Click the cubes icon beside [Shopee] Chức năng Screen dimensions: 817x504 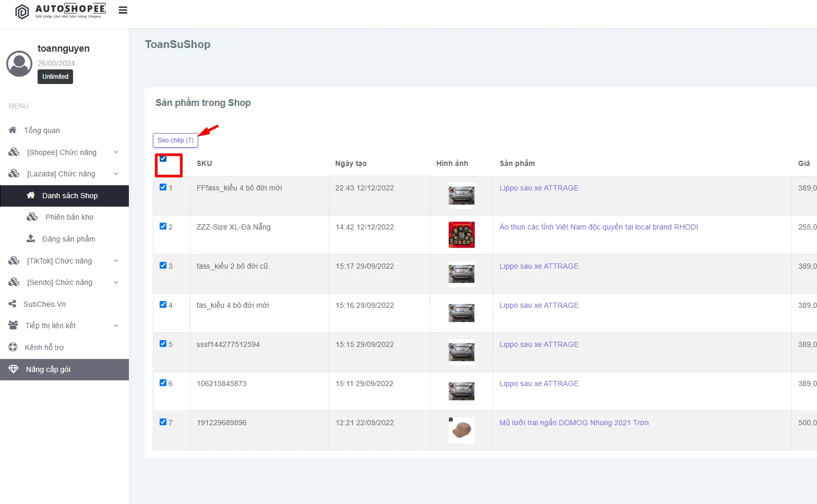pyautogui.click(x=14, y=152)
